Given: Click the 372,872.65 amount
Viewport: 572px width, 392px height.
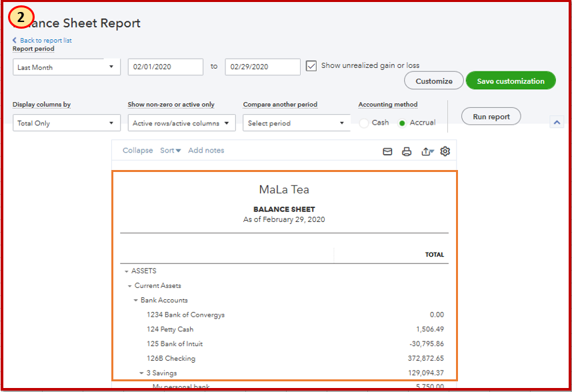Looking at the screenshot, I should point(426,359).
